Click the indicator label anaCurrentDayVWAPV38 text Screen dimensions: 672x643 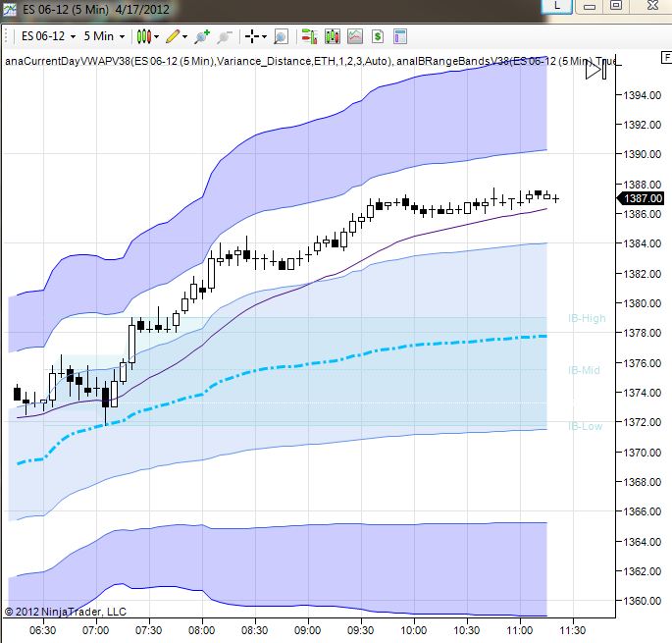click(68, 61)
